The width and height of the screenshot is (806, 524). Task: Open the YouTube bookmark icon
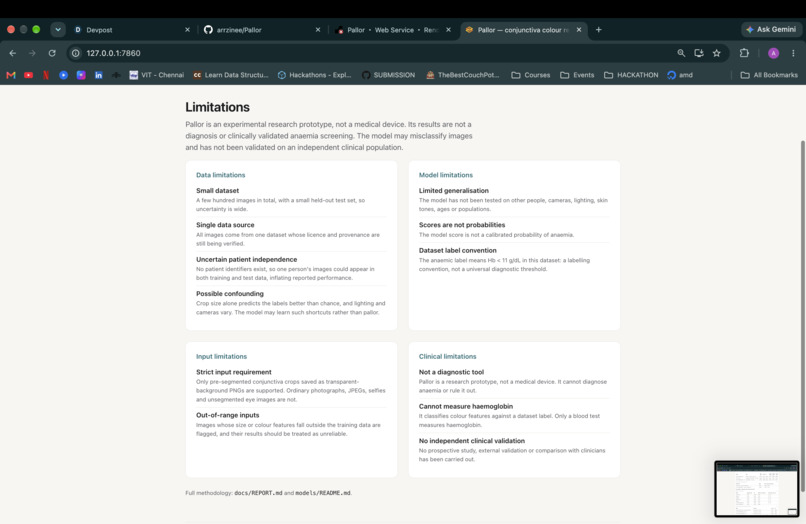pos(28,75)
